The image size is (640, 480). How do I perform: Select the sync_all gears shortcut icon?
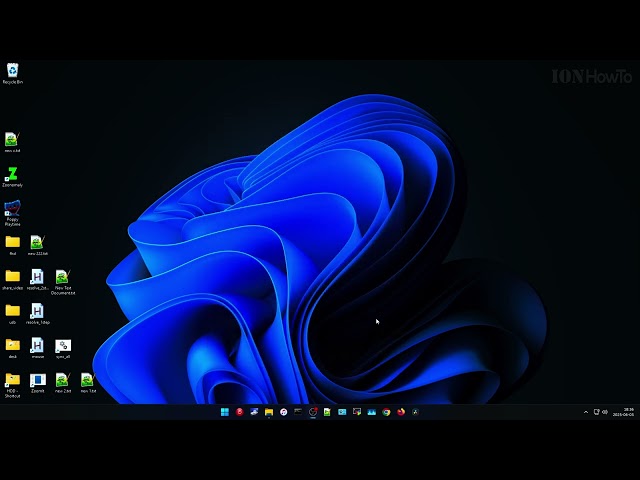63,348
